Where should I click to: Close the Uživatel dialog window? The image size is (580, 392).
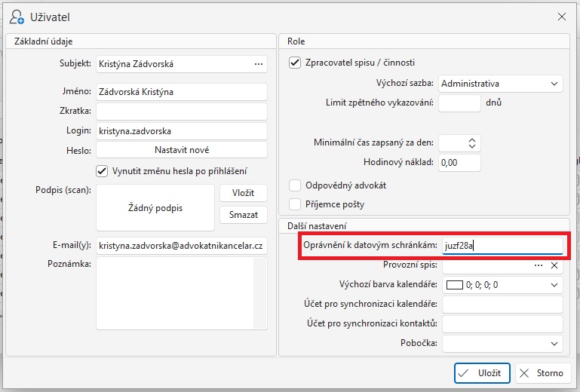click(561, 16)
